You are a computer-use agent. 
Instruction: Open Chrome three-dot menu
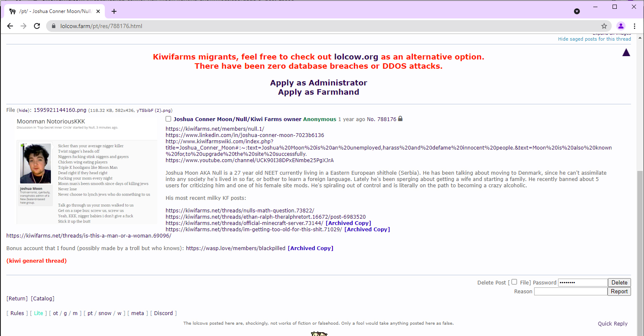635,26
